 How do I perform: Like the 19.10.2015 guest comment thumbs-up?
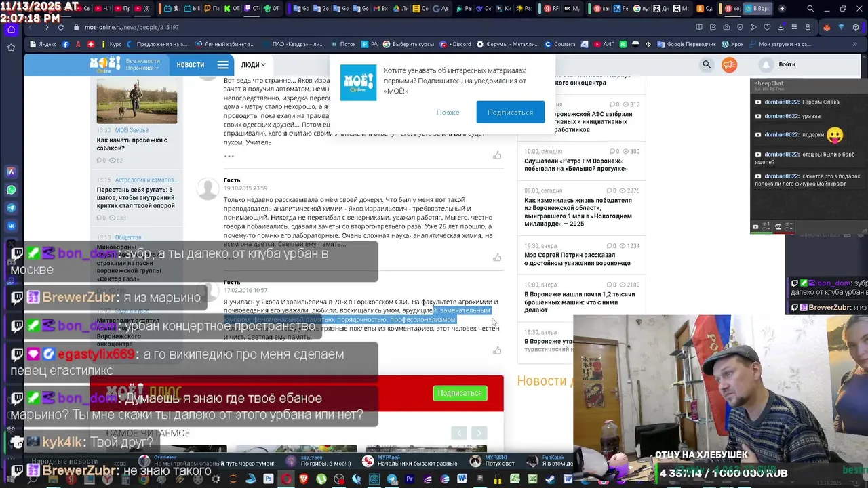[497, 258]
